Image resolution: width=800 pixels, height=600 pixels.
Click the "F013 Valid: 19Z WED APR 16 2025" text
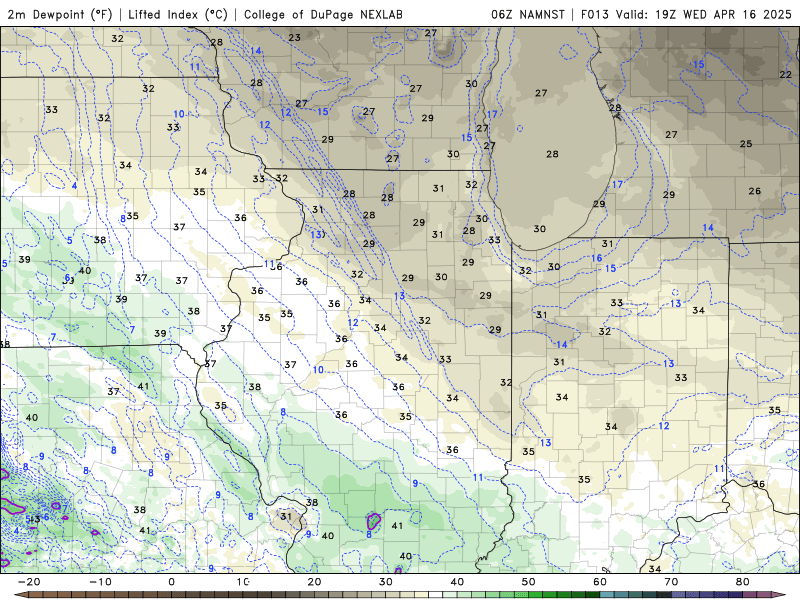point(686,14)
